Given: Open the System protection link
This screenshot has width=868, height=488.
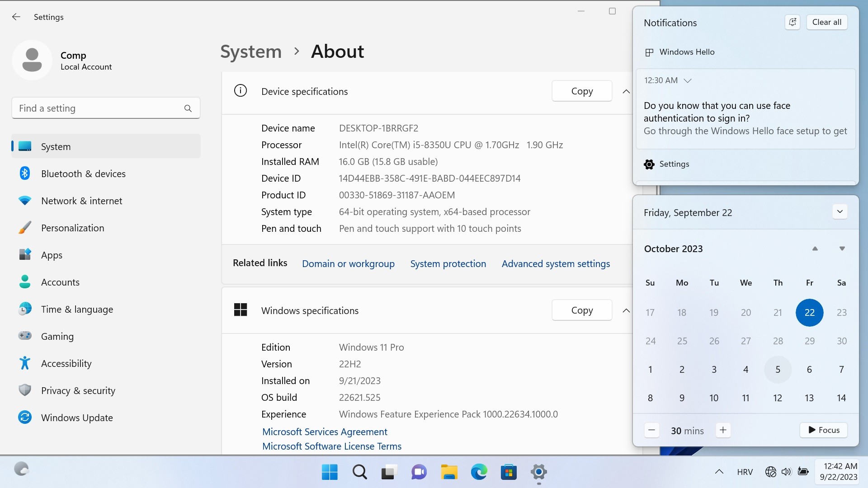Looking at the screenshot, I should tap(448, 263).
